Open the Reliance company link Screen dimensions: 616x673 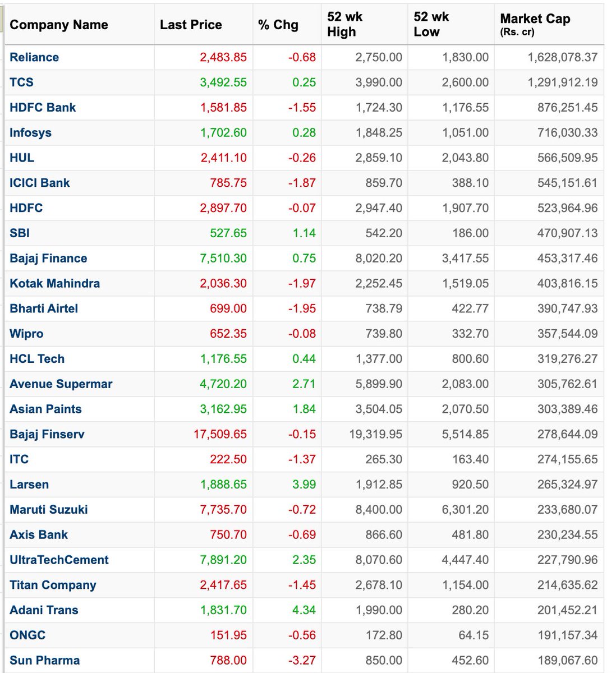click(x=34, y=57)
